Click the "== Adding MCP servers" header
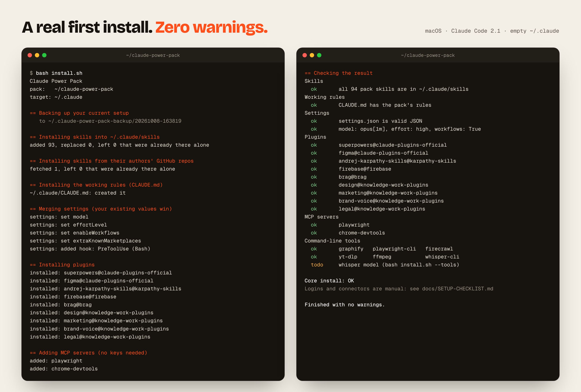Screen dimensions: 581x392 88,353
